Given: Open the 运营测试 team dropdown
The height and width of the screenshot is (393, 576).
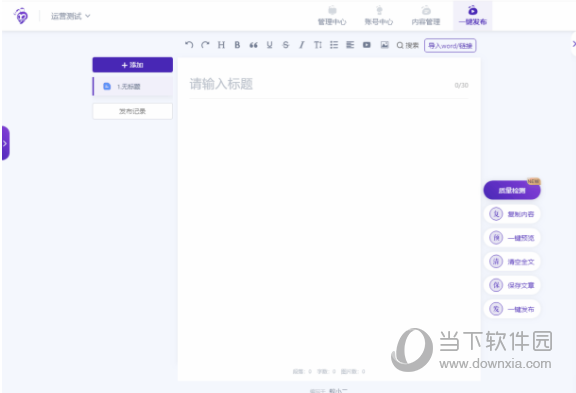Looking at the screenshot, I should click(70, 16).
